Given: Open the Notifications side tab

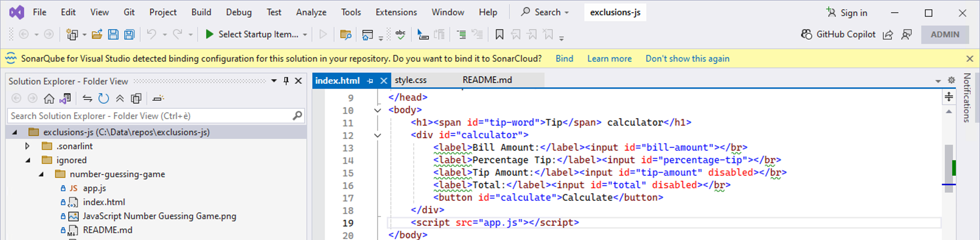Looking at the screenshot, I should [967, 97].
